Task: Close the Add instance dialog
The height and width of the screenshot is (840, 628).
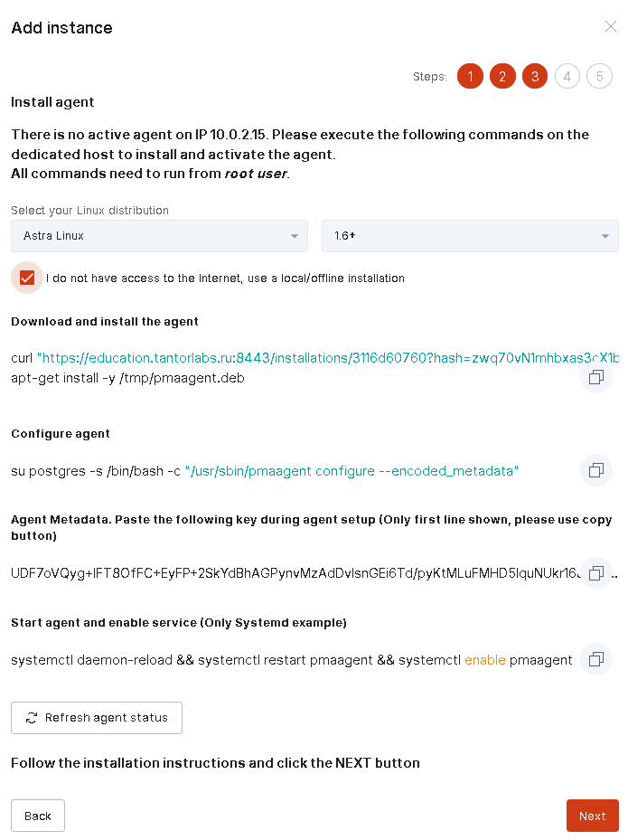Action: pyautogui.click(x=611, y=27)
